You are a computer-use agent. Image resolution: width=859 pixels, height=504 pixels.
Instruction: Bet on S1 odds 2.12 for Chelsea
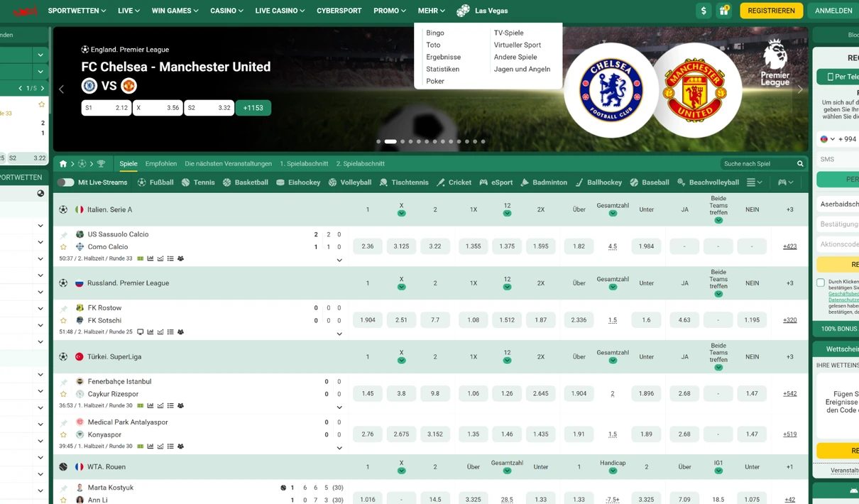pyautogui.click(x=106, y=108)
